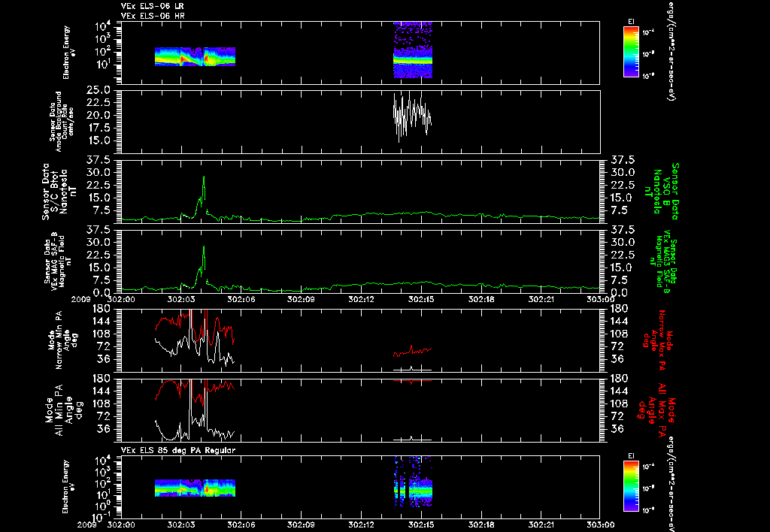Image resolution: width=770 pixels, height=532 pixels.
Task: Click the white count rate trace near 302:14
Action: click(x=412, y=116)
